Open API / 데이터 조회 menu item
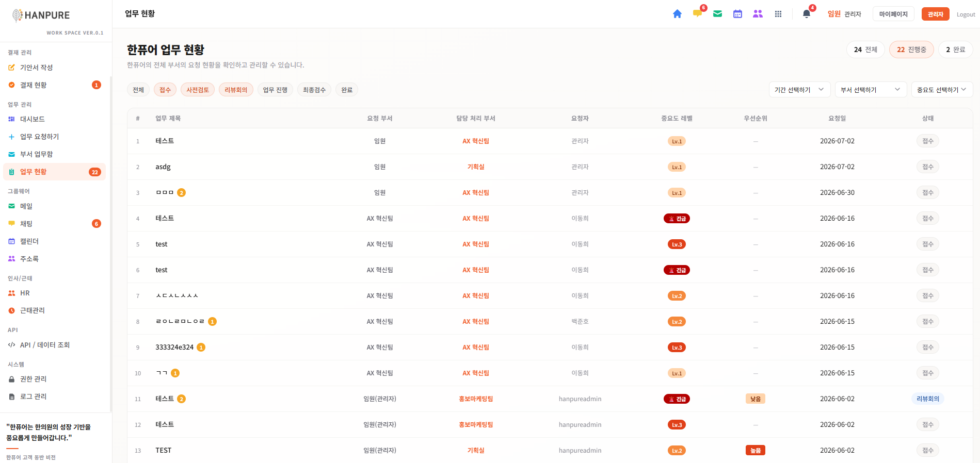 54,345
